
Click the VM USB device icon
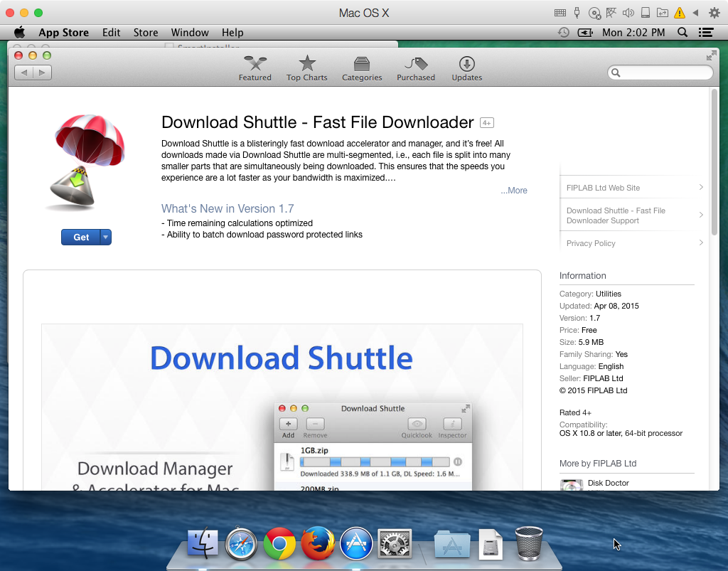577,13
